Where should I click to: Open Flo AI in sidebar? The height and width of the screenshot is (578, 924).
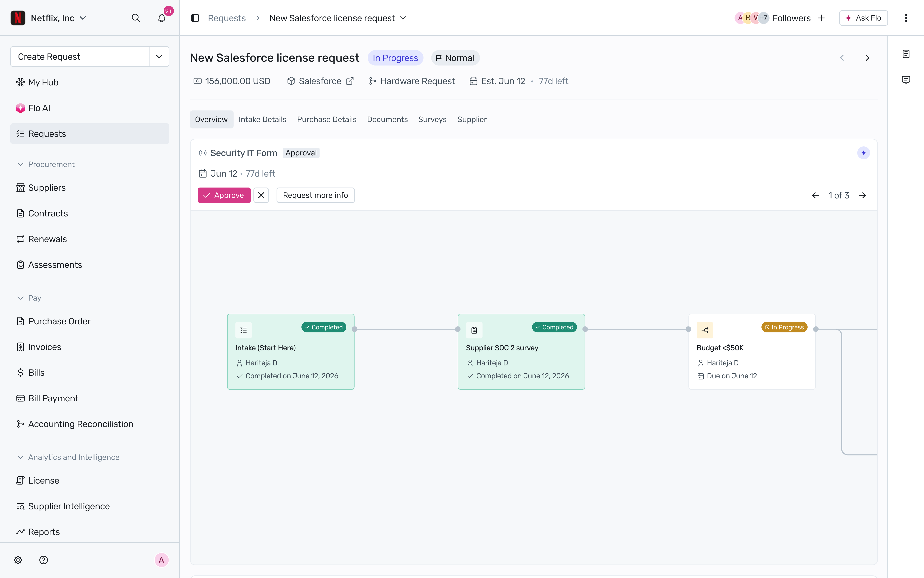[x=90, y=108]
